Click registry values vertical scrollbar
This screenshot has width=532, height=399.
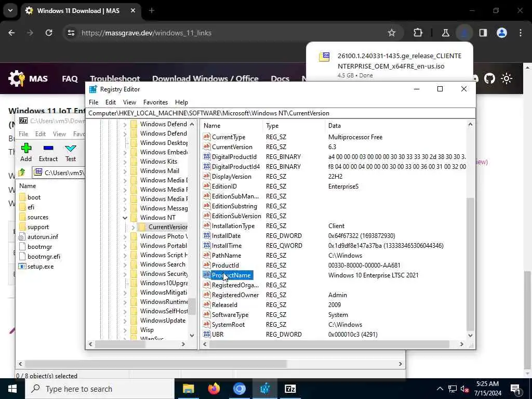point(470,264)
